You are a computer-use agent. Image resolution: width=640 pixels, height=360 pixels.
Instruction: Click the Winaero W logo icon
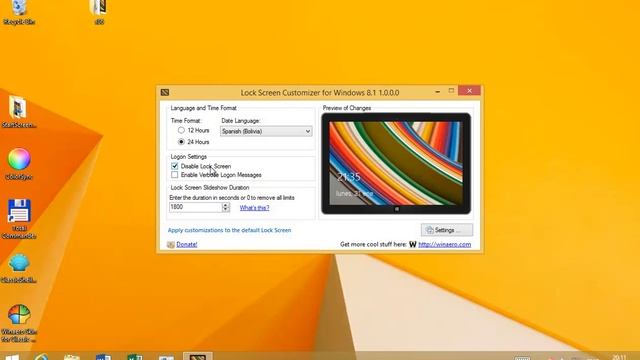click(413, 244)
